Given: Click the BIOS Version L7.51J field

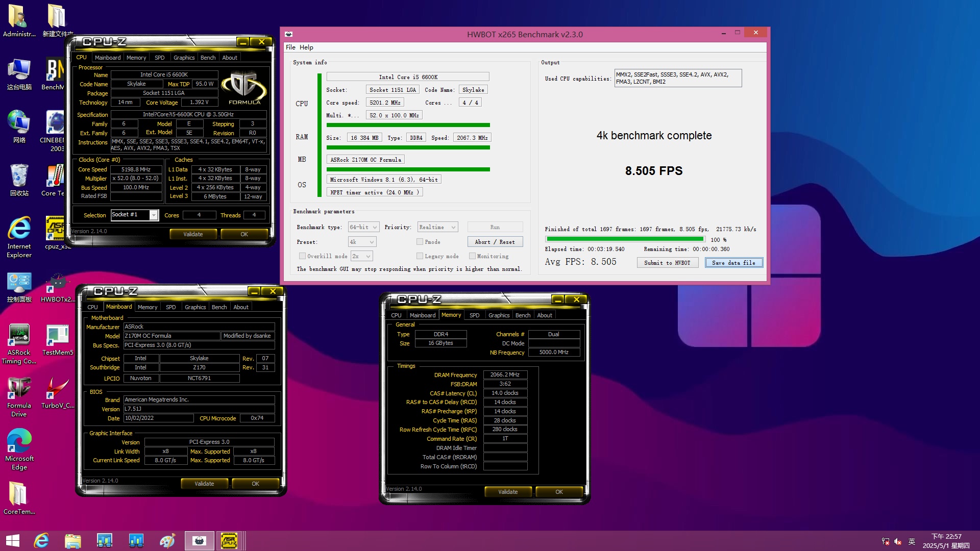Looking at the screenshot, I should [x=199, y=409].
